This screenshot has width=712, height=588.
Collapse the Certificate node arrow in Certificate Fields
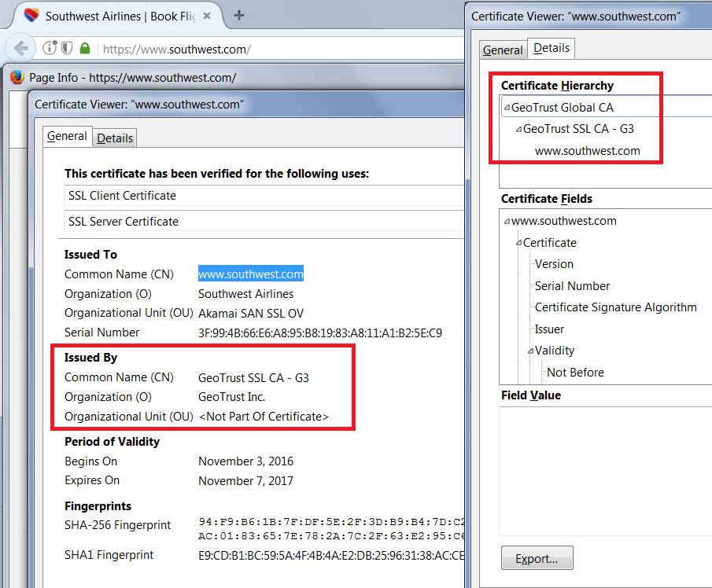point(518,243)
